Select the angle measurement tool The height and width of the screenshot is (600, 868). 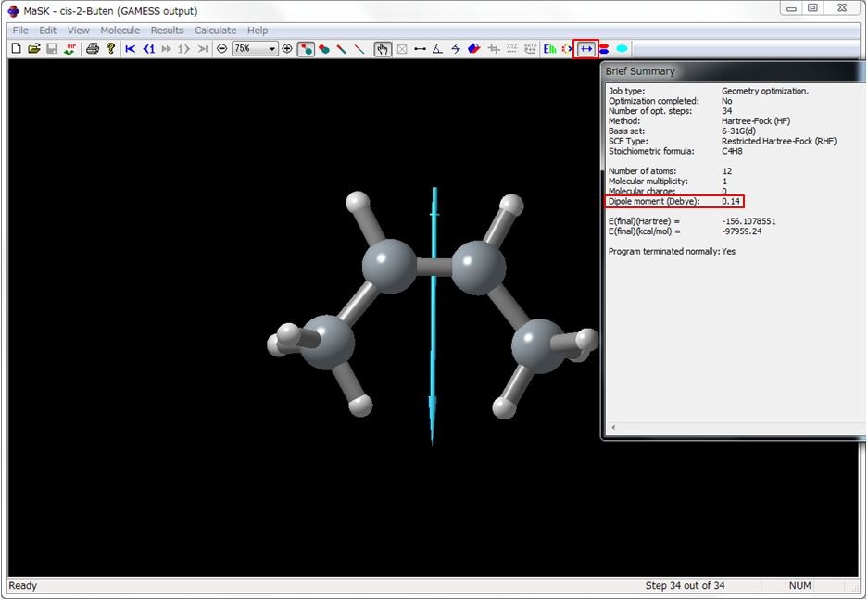pos(436,48)
